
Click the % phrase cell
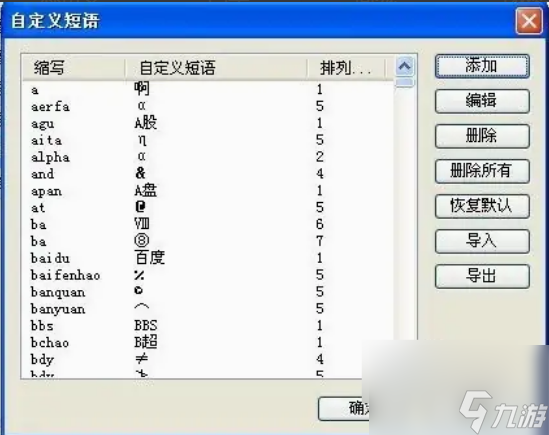[139, 275]
